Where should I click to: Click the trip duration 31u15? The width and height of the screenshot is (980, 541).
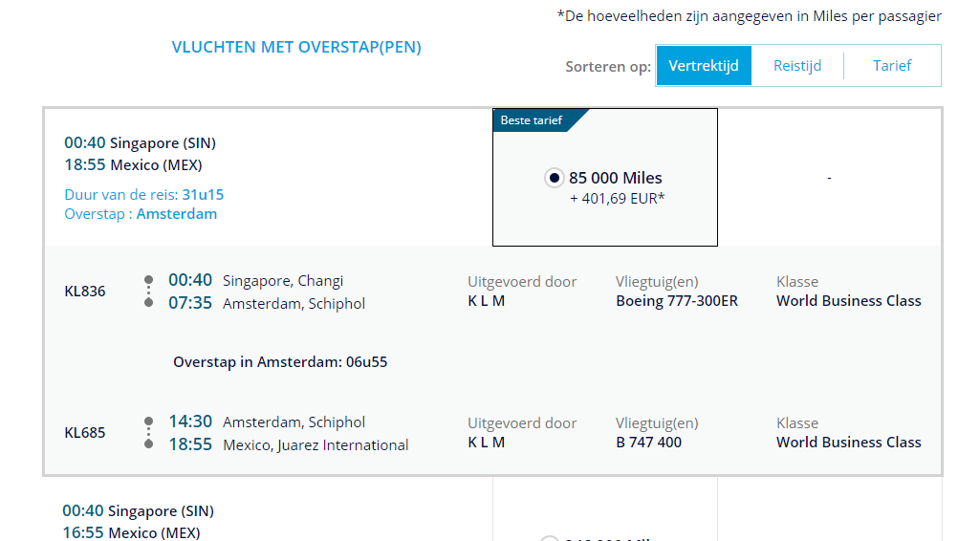coord(203,195)
